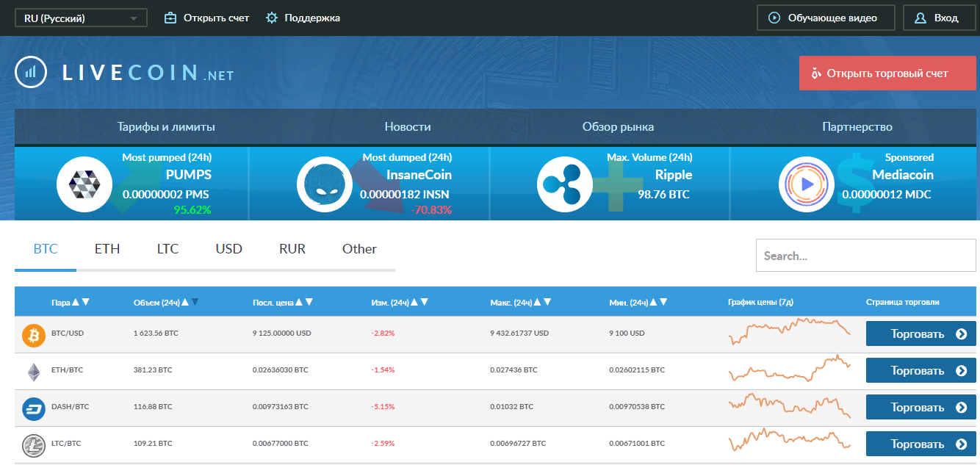This screenshot has width=980, height=465.
Task: Click the support gear icon
Action: [272, 18]
